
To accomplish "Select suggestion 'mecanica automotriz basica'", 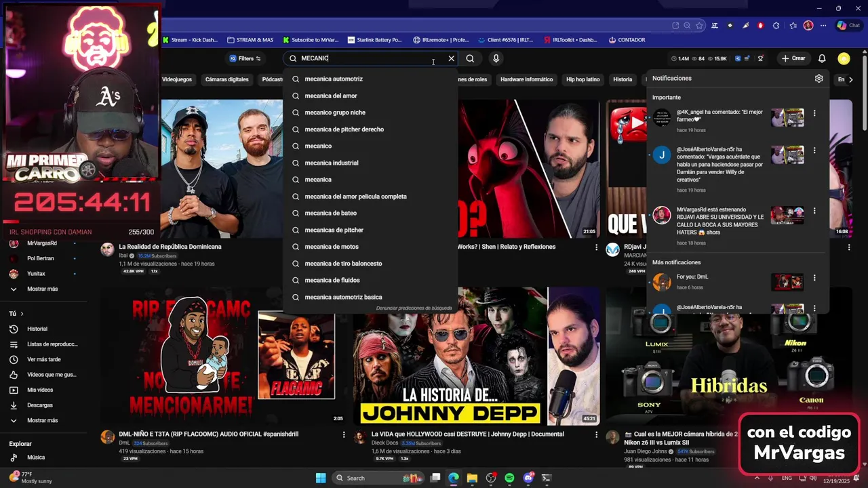I will tap(370, 297).
